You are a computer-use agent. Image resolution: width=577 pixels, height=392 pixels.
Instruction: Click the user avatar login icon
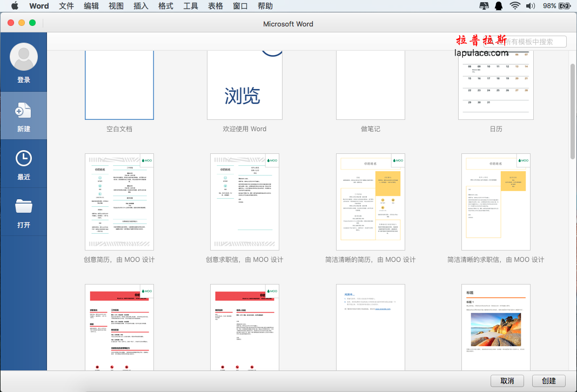24,57
